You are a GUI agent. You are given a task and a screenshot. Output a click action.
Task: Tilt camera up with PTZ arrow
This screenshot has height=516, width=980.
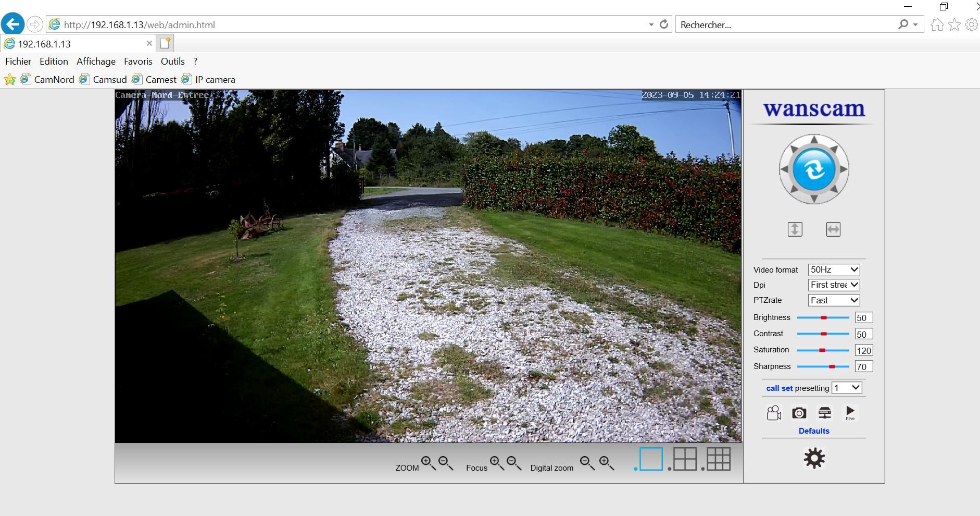814,139
